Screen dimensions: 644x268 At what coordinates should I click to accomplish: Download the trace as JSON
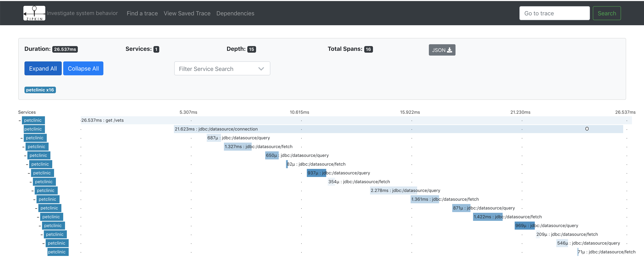pyautogui.click(x=442, y=50)
